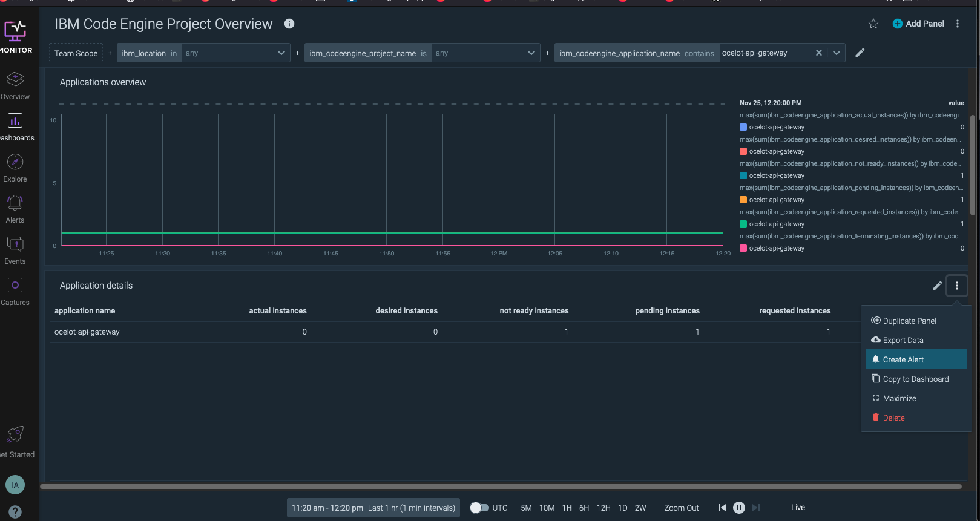
Task: Select the ocelot-api-gateway table row name
Action: click(87, 332)
